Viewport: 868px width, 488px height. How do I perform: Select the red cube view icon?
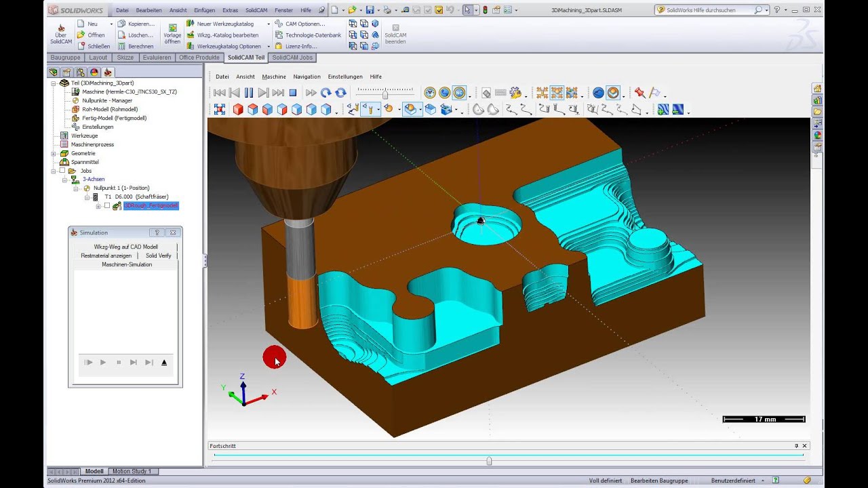pyautogui.click(x=238, y=109)
